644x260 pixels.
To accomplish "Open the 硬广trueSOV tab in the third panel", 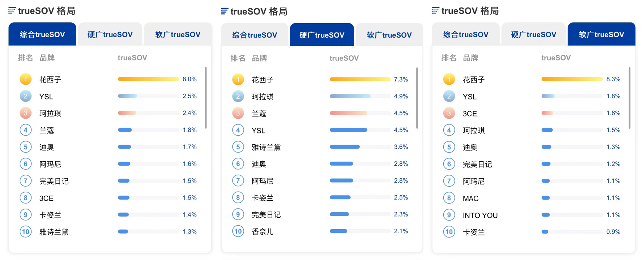I will point(534,34).
